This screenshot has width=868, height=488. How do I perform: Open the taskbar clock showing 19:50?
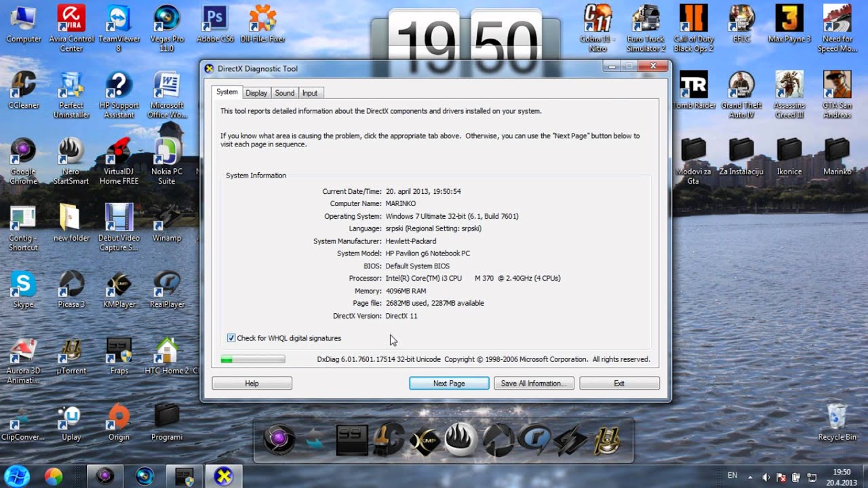(x=842, y=476)
